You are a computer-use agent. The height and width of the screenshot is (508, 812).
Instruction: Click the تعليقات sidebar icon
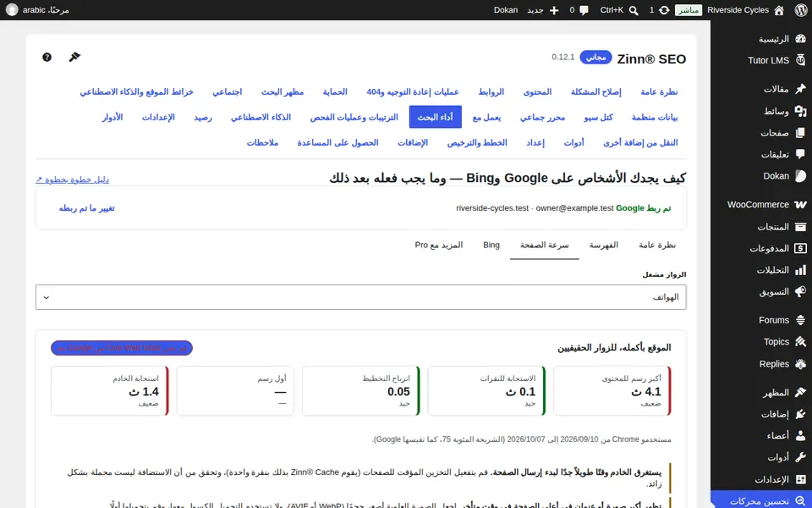tap(801, 154)
